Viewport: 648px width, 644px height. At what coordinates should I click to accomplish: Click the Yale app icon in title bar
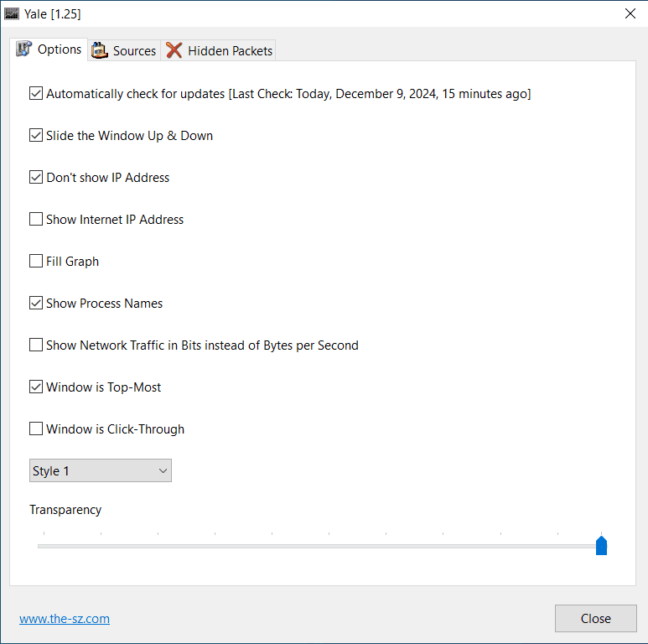pos(12,13)
